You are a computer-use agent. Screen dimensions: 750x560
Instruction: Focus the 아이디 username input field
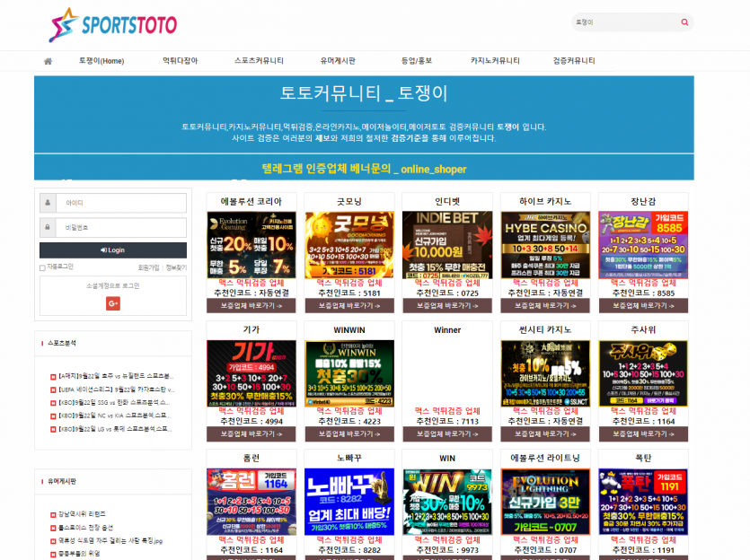tap(121, 203)
